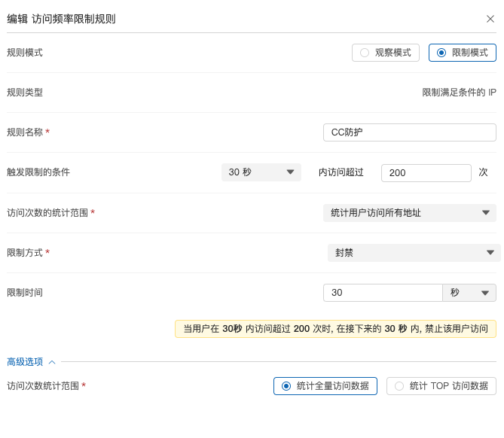504x438 pixels.
Task: Click the 限制方式 field label
Action: [25, 253]
